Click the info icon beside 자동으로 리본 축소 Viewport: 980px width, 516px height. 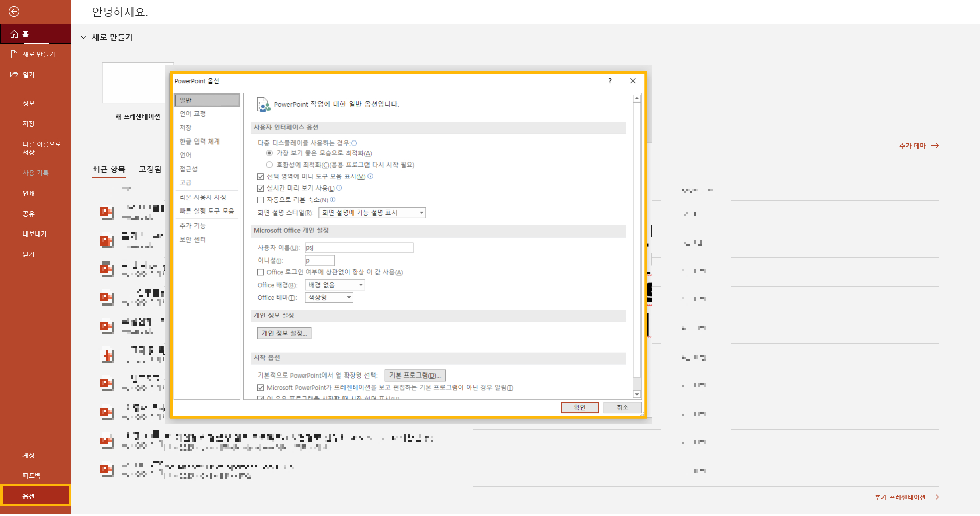point(333,200)
